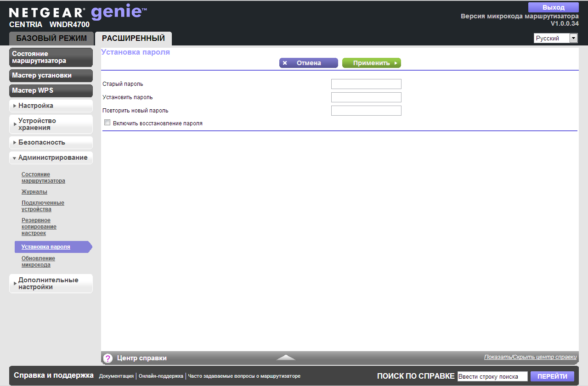The width and height of the screenshot is (588, 386).
Task: Focus the Повторить новый пароль field
Action: [x=366, y=111]
